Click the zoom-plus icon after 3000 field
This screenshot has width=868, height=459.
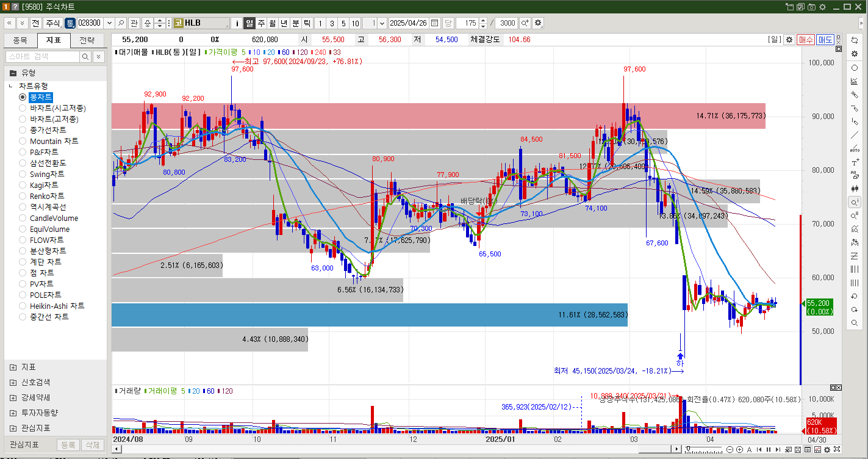tap(525, 23)
